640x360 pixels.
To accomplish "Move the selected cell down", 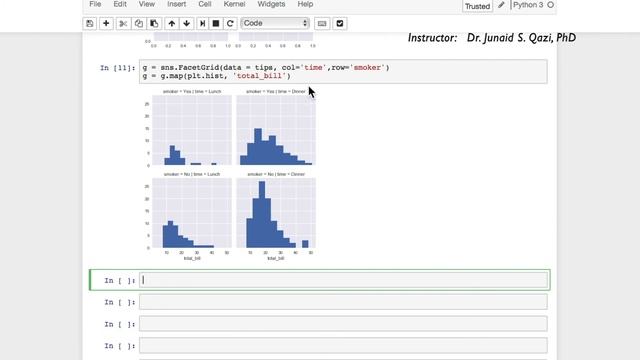I will coord(187,24).
